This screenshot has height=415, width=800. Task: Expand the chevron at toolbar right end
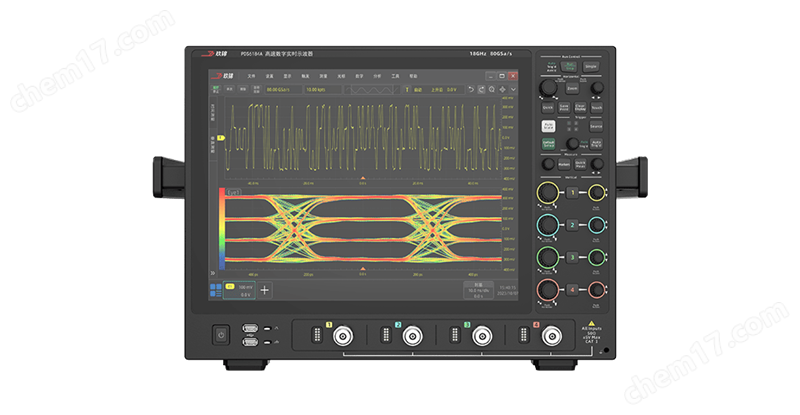pos(510,89)
